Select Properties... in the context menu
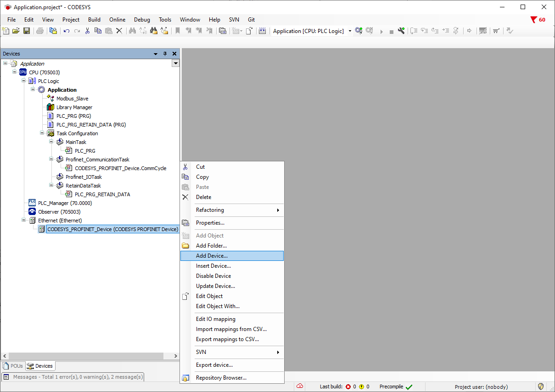Viewport: 555px width, 392px height. [210, 223]
